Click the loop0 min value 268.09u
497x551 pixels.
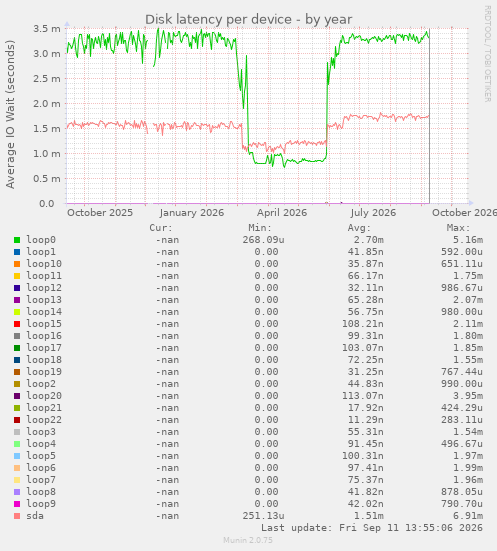coord(263,240)
